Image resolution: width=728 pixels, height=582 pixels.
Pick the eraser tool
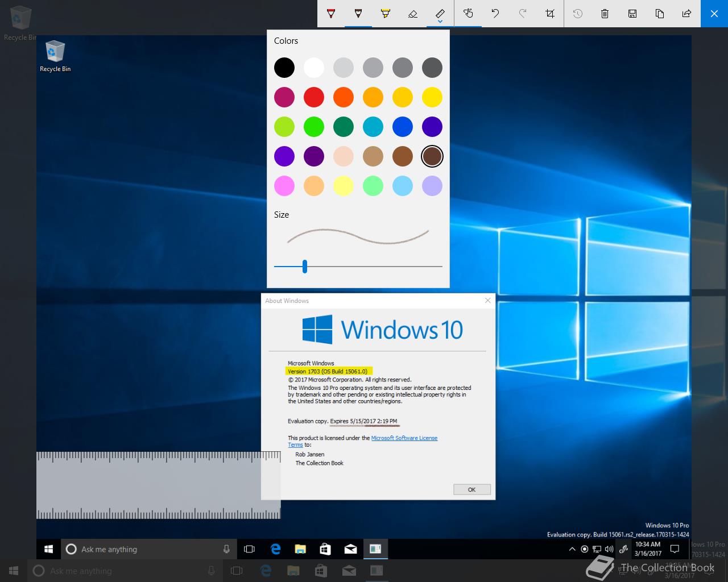(413, 14)
